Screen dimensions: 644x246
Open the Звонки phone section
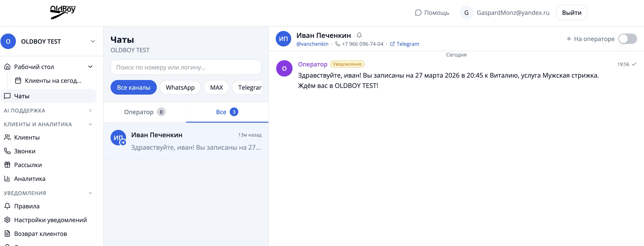tap(25, 151)
